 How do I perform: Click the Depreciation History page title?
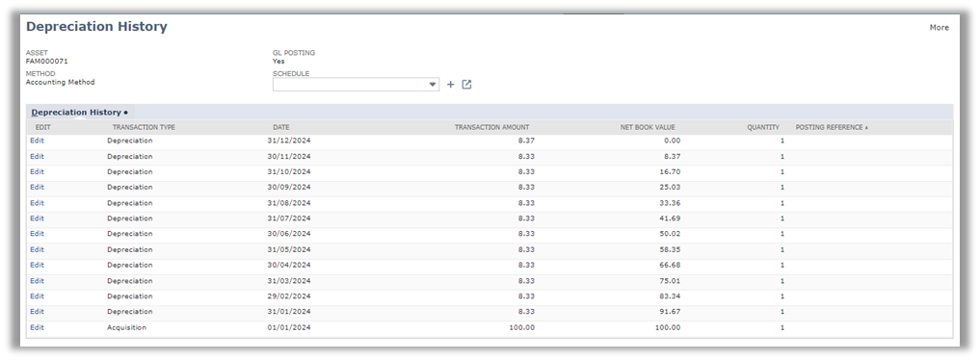click(x=97, y=27)
